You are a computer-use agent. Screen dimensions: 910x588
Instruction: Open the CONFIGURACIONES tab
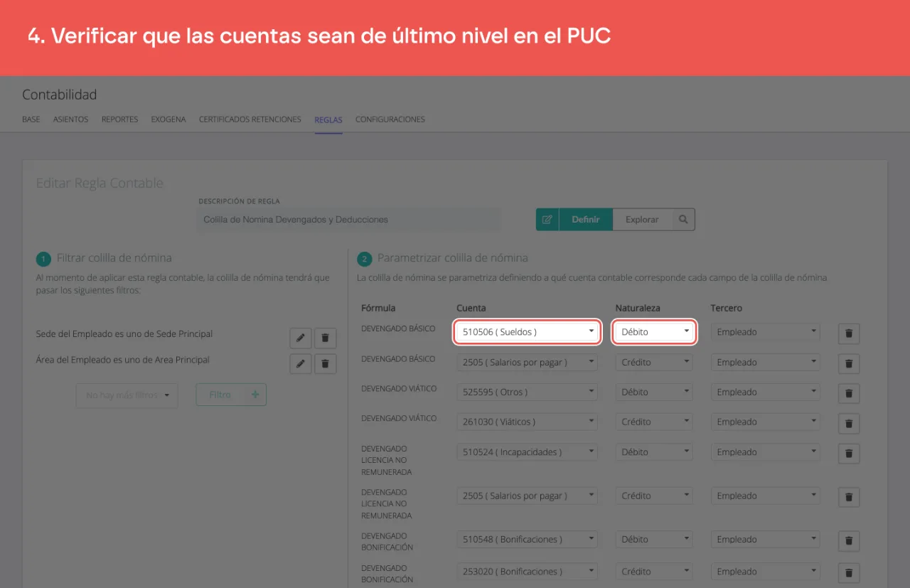point(390,119)
